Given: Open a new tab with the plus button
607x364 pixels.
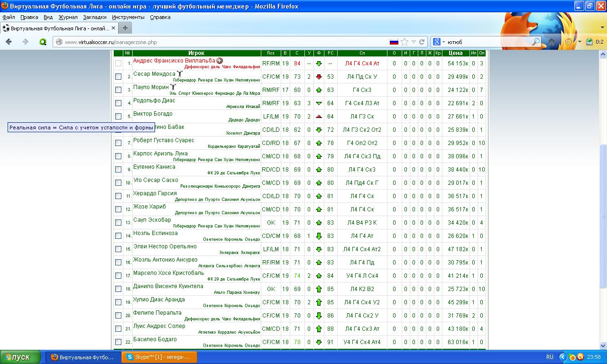Looking at the screenshot, I should [x=125, y=28].
